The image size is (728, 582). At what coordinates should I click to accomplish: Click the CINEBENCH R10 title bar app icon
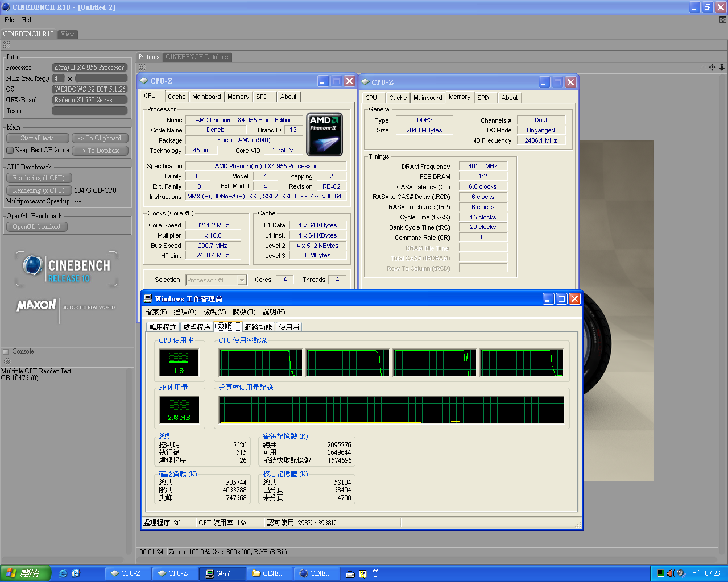(6, 7)
